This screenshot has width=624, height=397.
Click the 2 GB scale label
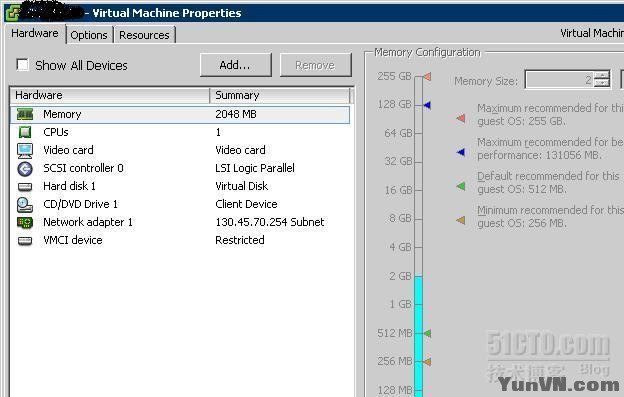[400, 276]
